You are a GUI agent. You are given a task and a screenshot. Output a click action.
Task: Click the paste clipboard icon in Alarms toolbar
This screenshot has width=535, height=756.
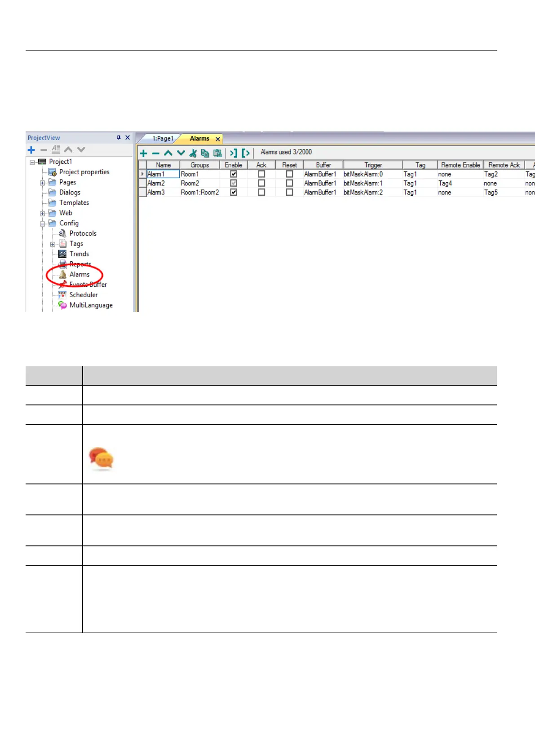coord(217,153)
